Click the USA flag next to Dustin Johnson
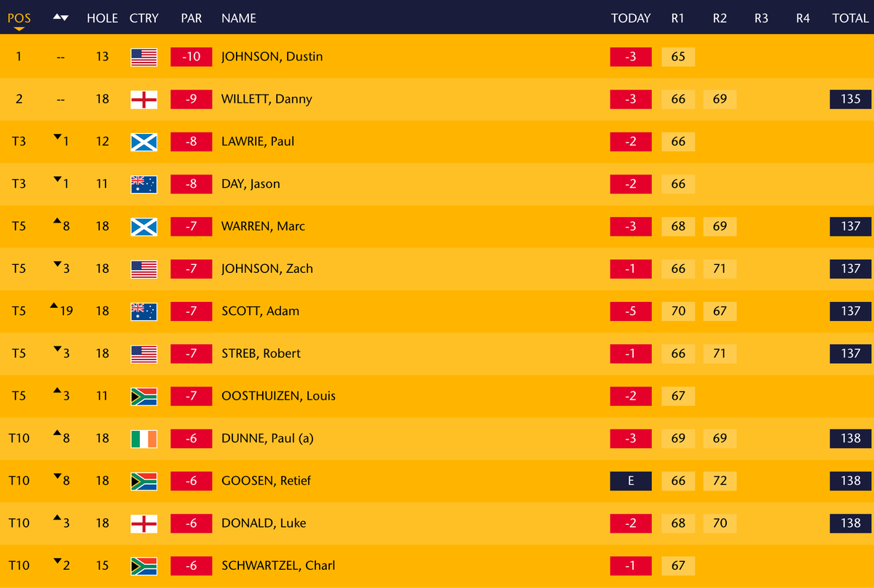The image size is (874, 588). tap(143, 57)
